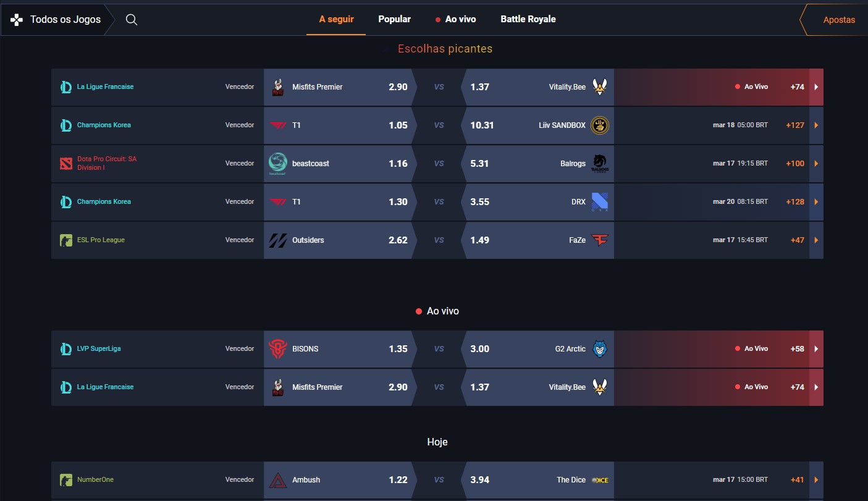868x501 pixels.
Task: Click the T1 team logo
Action: [277, 125]
